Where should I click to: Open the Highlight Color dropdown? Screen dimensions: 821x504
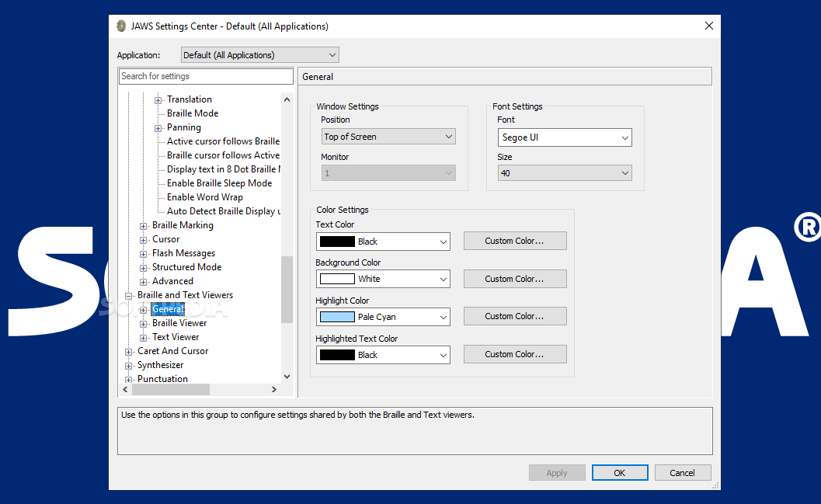(x=383, y=317)
